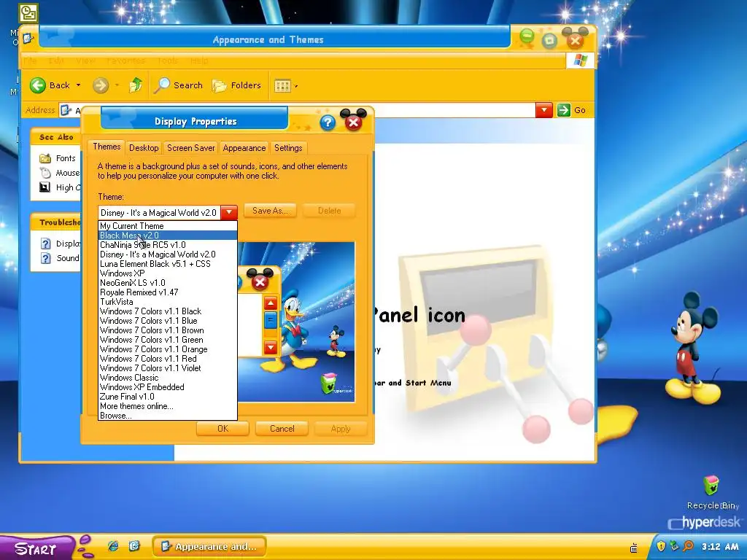Click the Forward arrow icon in toolbar
747x560 pixels.
[x=100, y=86]
